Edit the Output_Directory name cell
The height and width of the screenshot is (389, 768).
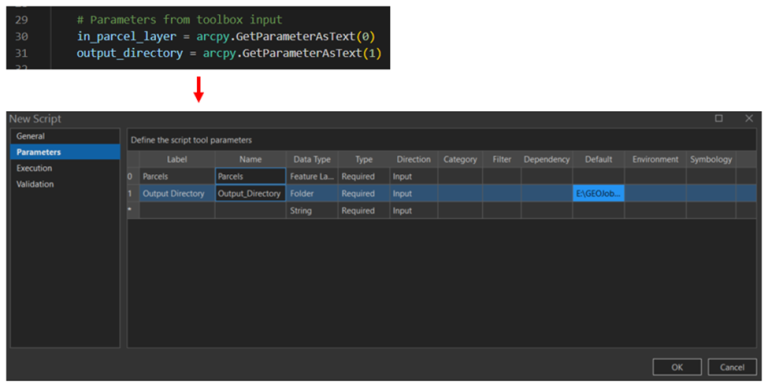coord(250,194)
